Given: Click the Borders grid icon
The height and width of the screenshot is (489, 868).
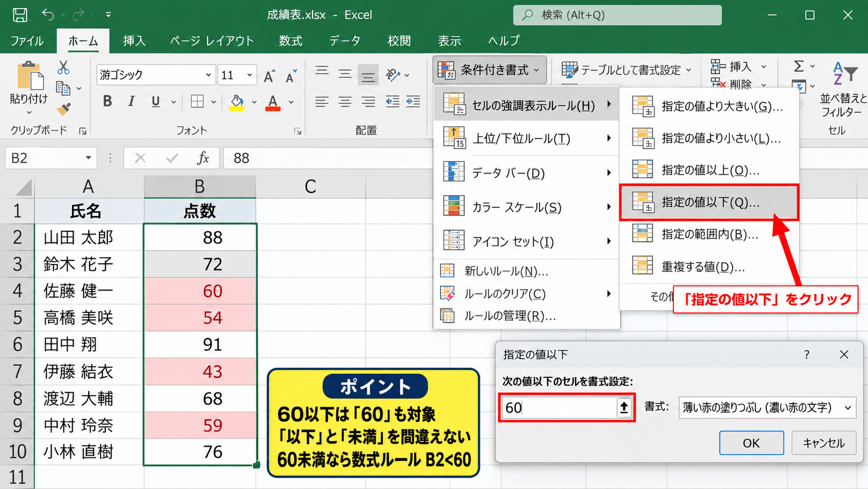Looking at the screenshot, I should (197, 101).
